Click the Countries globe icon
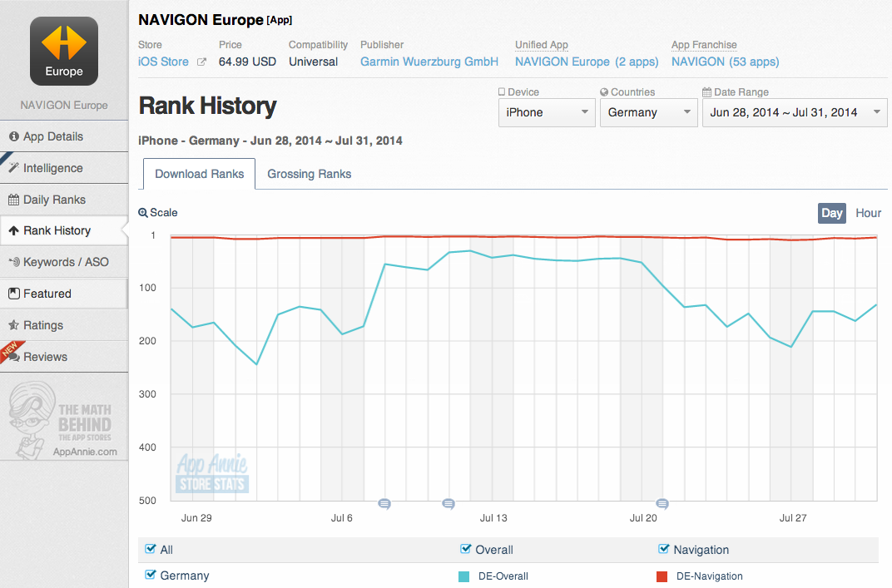 click(x=604, y=92)
